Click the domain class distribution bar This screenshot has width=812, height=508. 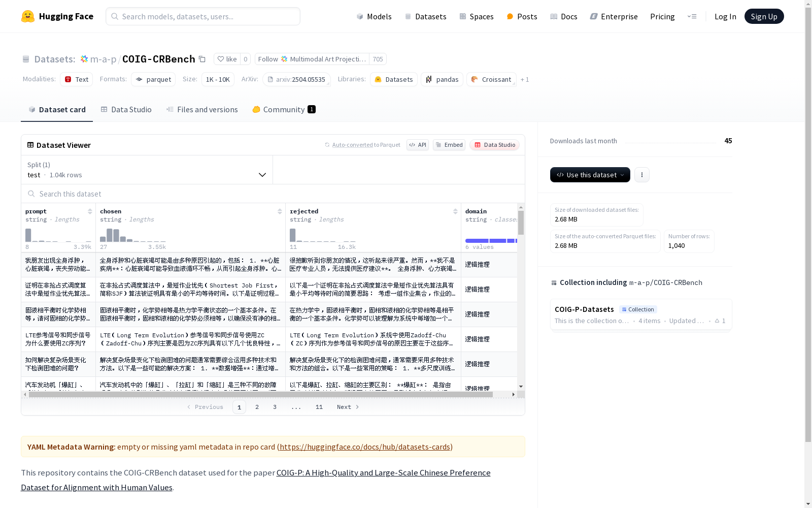[491, 241]
